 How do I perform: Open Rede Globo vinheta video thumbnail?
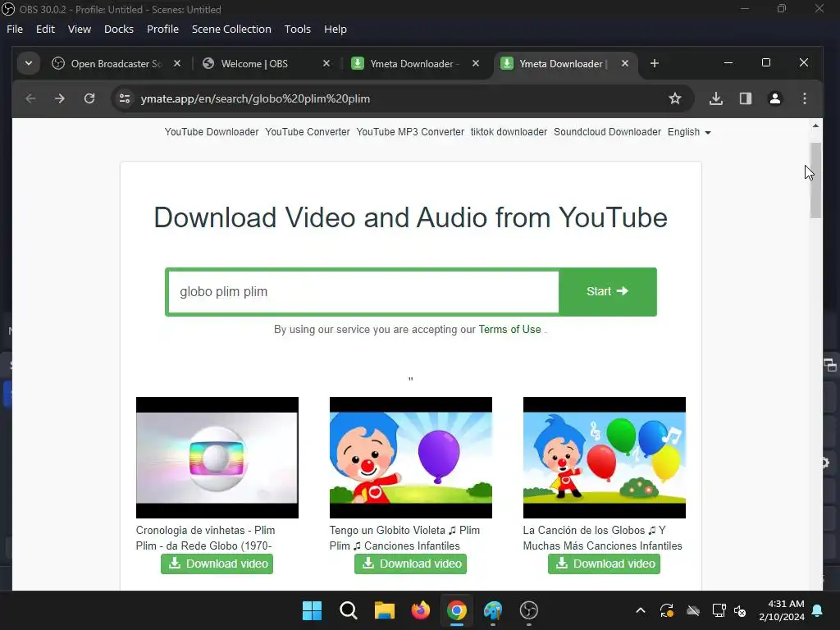coord(217,458)
